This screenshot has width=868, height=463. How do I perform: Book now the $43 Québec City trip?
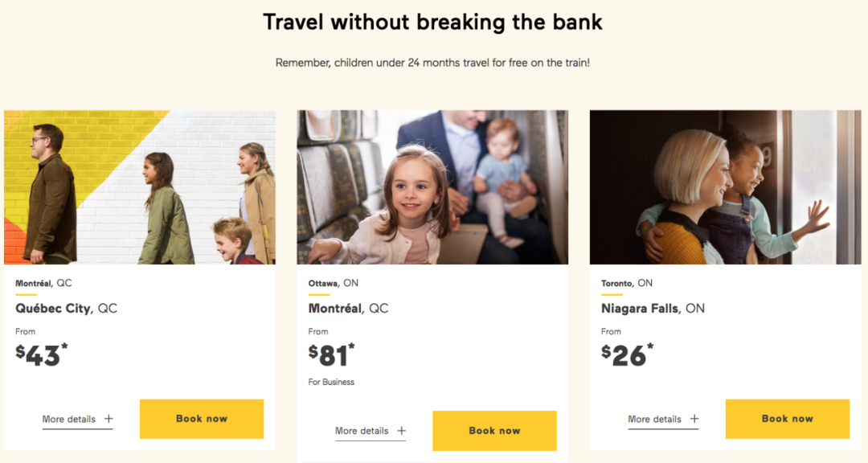202,419
